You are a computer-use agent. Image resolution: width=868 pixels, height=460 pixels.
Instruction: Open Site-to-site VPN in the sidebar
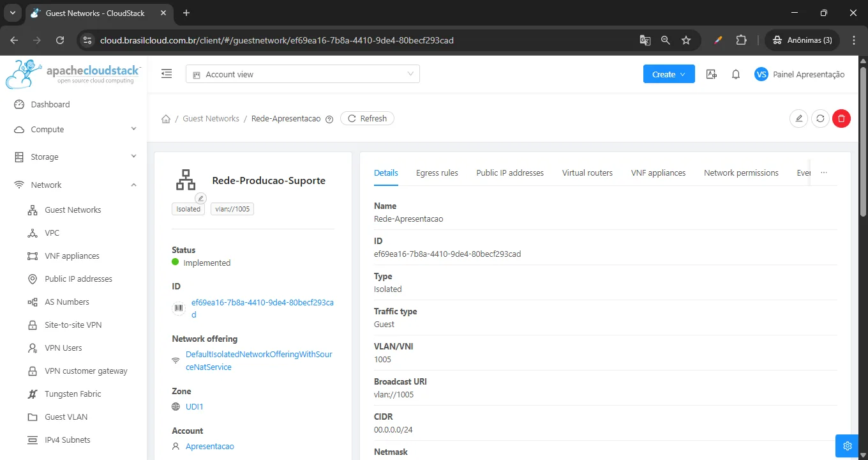[x=73, y=325]
